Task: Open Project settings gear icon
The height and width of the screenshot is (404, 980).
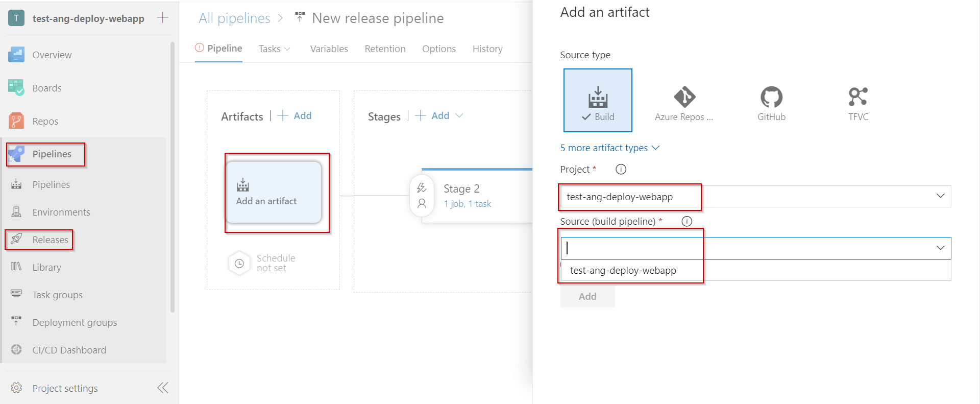Action: pos(16,388)
